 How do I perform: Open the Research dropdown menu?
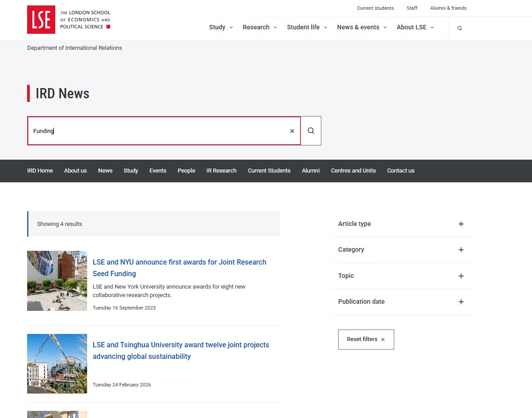pyautogui.click(x=260, y=27)
